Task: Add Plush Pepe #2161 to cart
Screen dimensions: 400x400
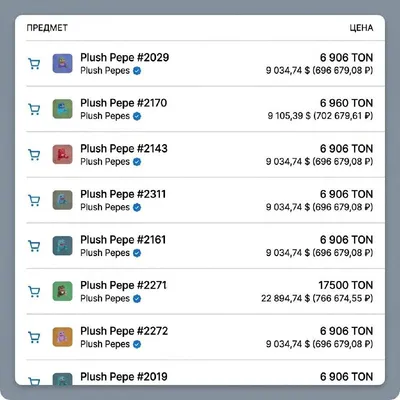Action: tap(34, 246)
